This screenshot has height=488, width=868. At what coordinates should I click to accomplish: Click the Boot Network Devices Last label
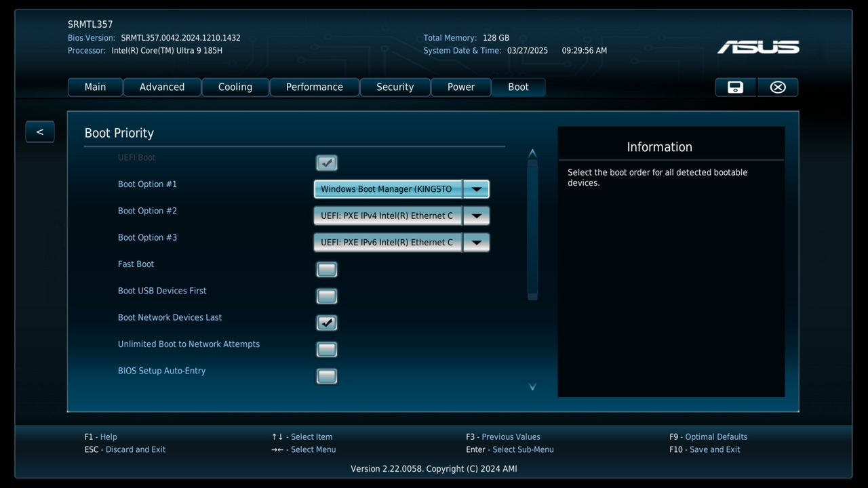click(170, 317)
